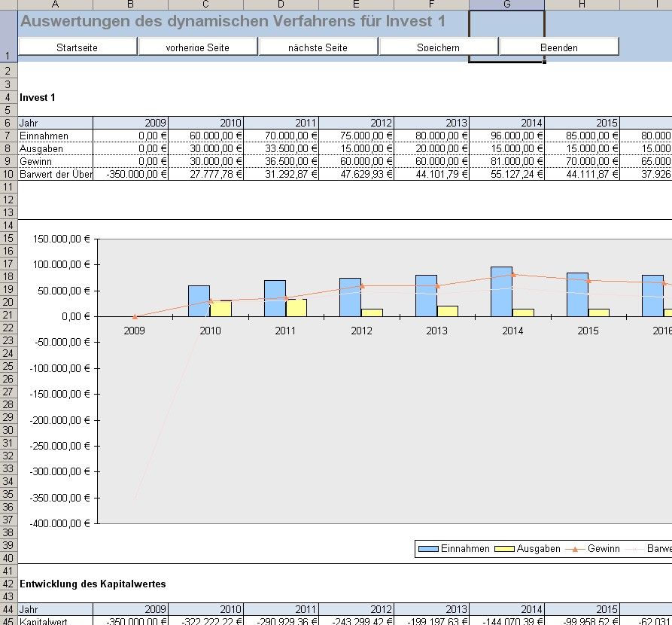Select row 44 header

[x=8, y=609]
